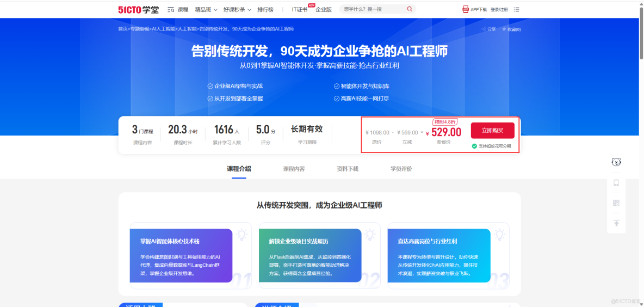Open the 课程 menu item
This screenshot has width=644, height=307.
click(x=183, y=9)
